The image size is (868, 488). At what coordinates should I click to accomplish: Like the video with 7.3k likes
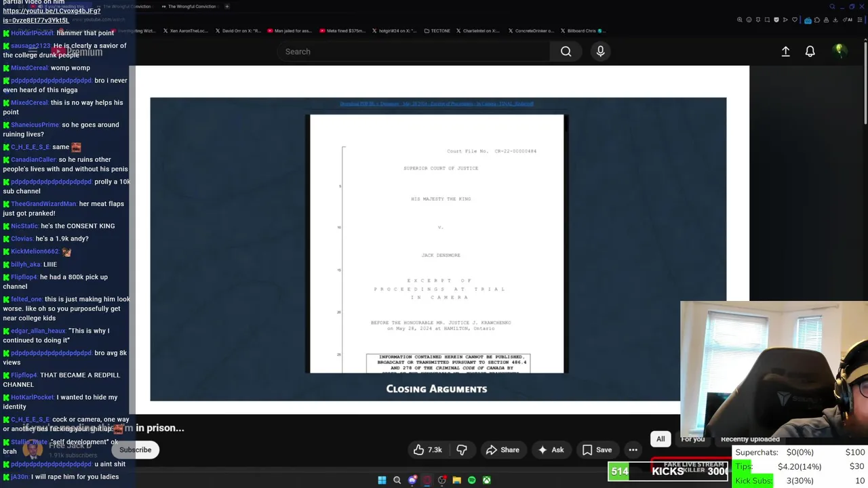click(427, 450)
